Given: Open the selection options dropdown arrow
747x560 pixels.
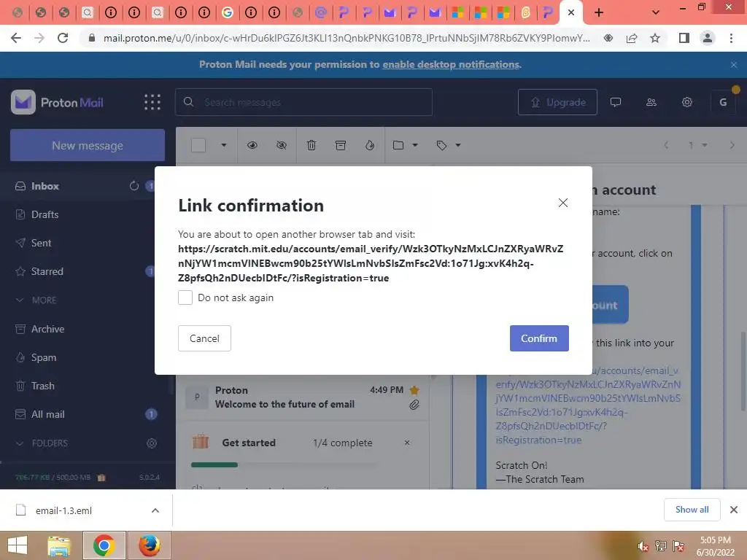Looking at the screenshot, I should [x=223, y=145].
